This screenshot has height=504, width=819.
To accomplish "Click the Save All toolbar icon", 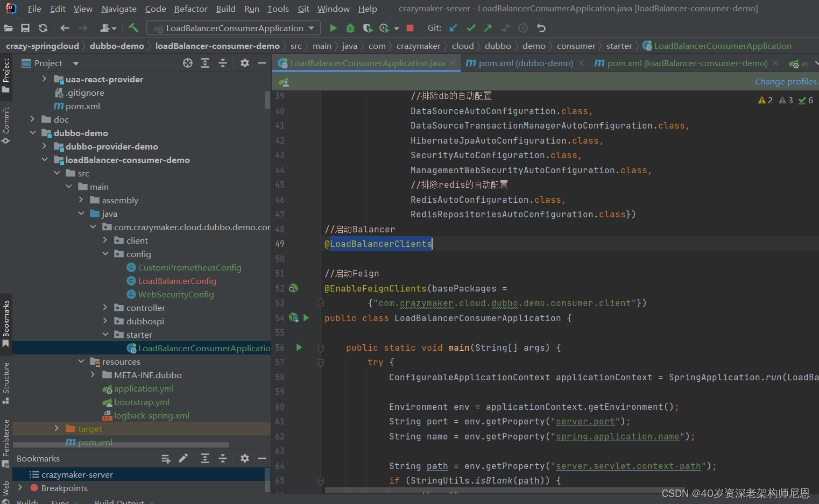I will pos(25,28).
